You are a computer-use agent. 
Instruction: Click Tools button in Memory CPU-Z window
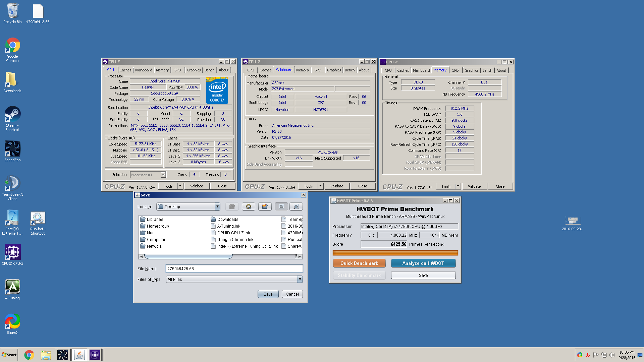[x=446, y=186]
